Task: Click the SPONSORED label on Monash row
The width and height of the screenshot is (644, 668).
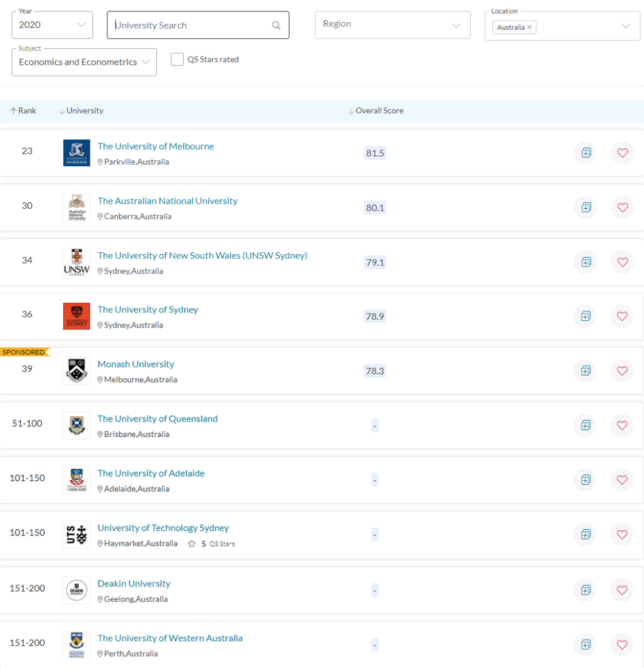Action: [x=24, y=352]
